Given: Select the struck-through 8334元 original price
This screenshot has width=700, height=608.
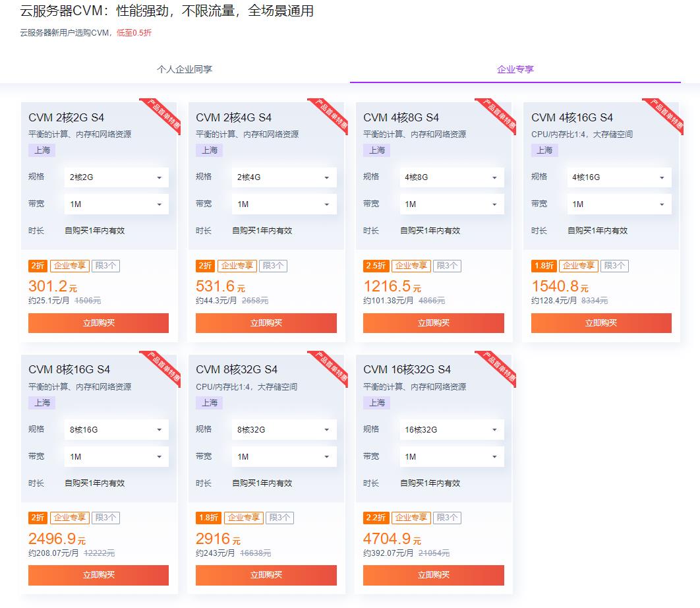Looking at the screenshot, I should [595, 301].
